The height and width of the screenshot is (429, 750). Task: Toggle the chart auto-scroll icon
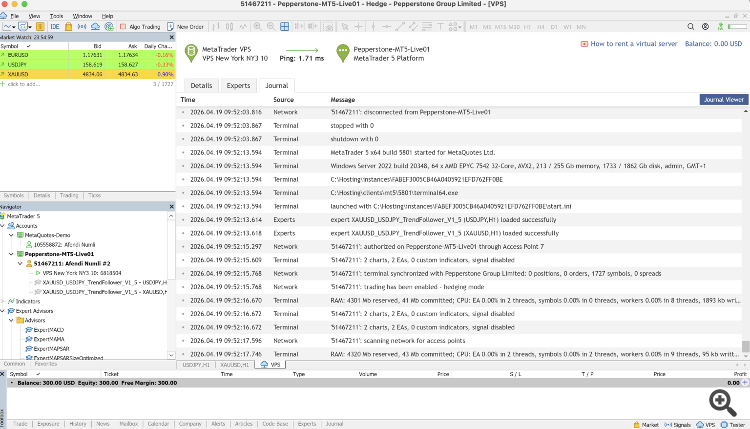pos(299,27)
